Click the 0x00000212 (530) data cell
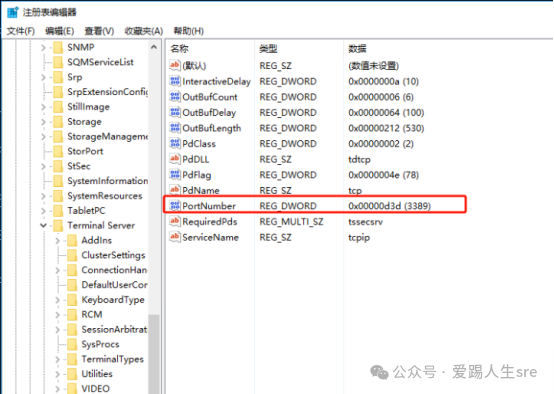 tap(386, 128)
